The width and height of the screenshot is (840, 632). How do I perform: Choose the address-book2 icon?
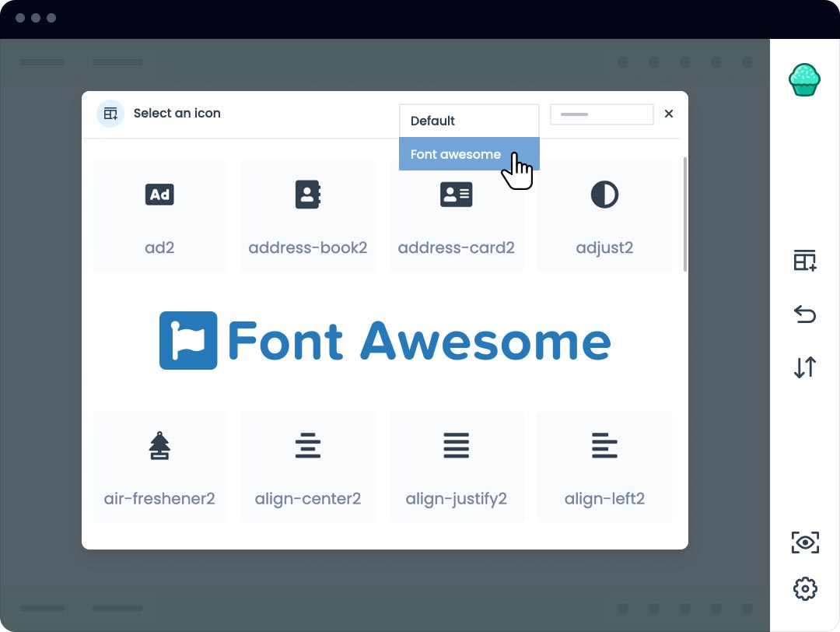pos(308,216)
